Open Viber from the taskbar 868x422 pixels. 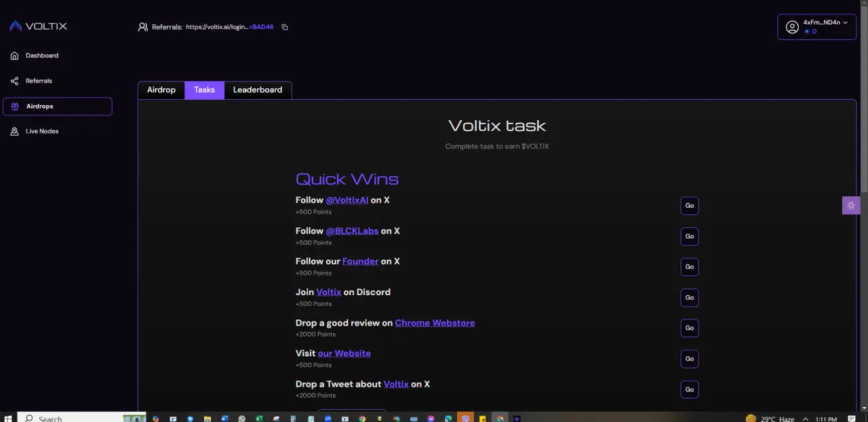465,418
